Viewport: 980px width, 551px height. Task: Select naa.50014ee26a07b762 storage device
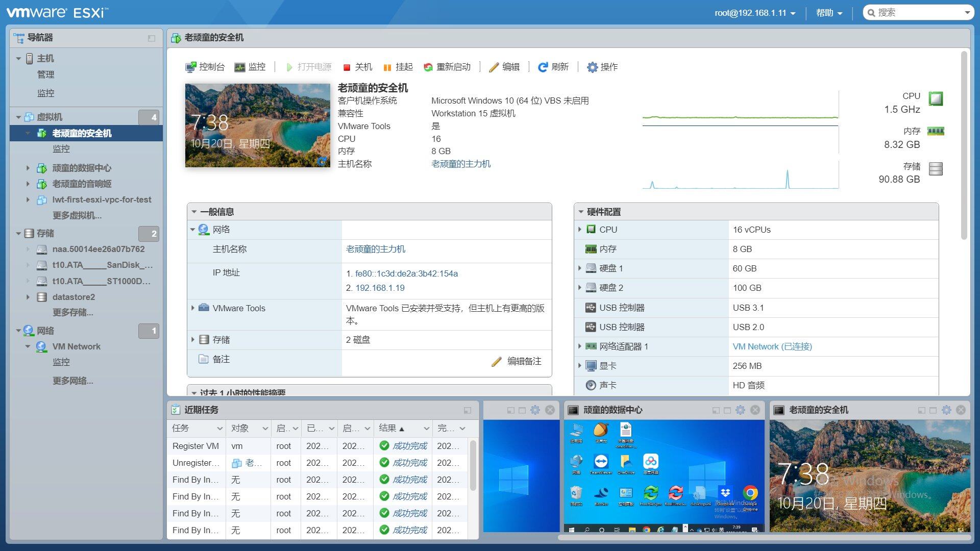click(x=98, y=249)
